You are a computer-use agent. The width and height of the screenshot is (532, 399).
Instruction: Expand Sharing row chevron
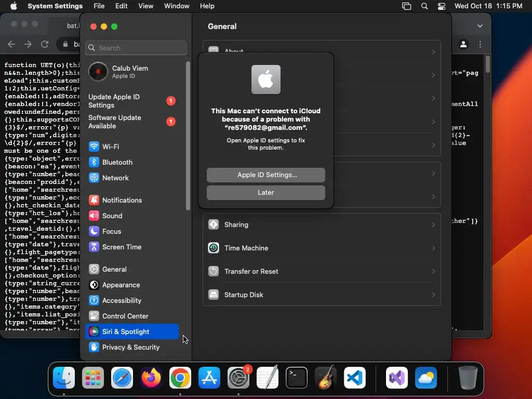(433, 224)
